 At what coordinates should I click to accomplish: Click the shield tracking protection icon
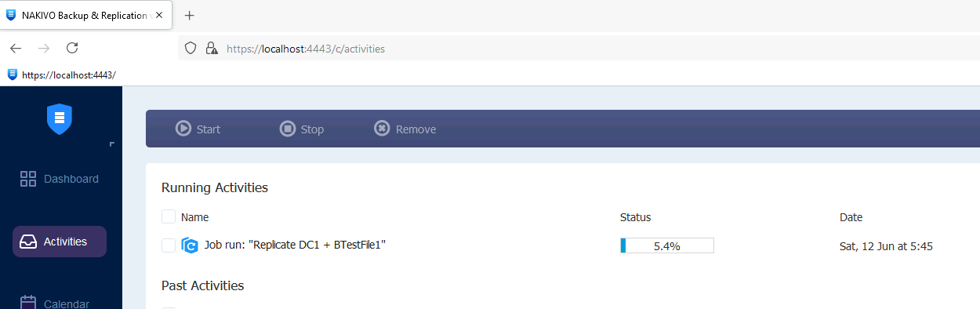tap(190, 48)
